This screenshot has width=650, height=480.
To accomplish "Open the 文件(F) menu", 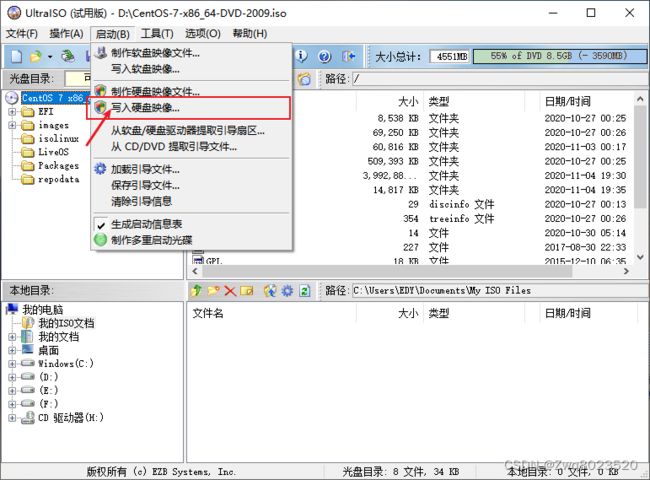I will tap(22, 34).
